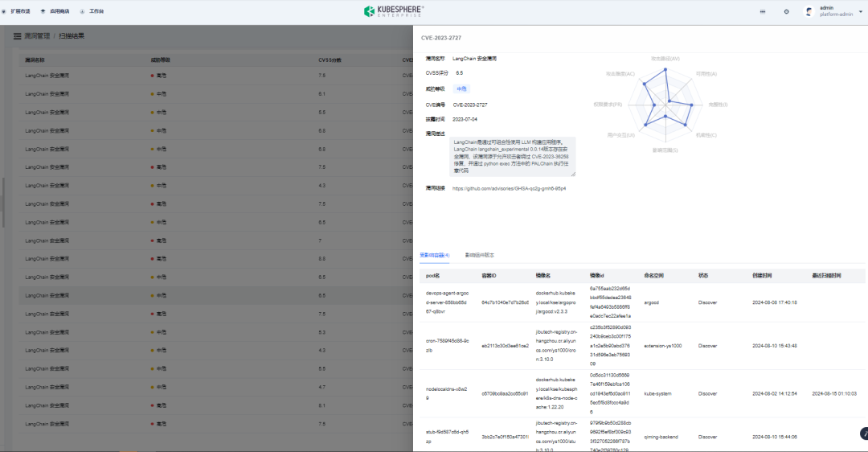Click the qiming-backend namespace cell

661,437
